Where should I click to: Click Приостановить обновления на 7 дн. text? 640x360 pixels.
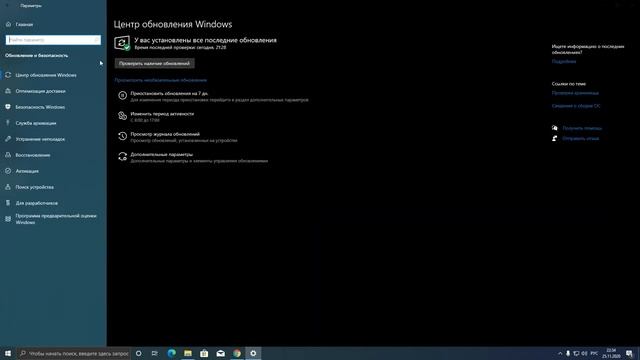point(169,93)
